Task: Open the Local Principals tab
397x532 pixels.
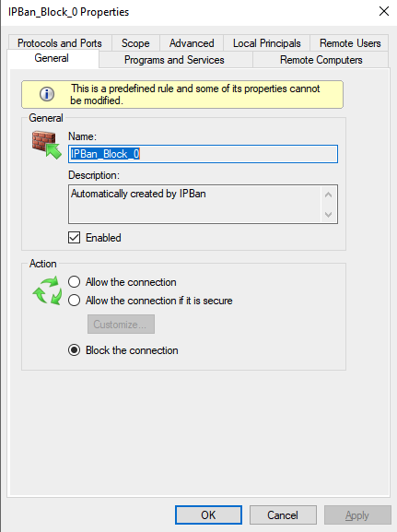Action: coord(267,43)
